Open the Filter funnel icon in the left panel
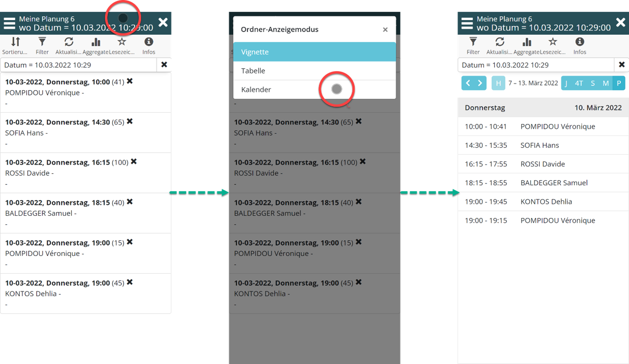This screenshot has height=364, width=629. pyautogui.click(x=42, y=42)
